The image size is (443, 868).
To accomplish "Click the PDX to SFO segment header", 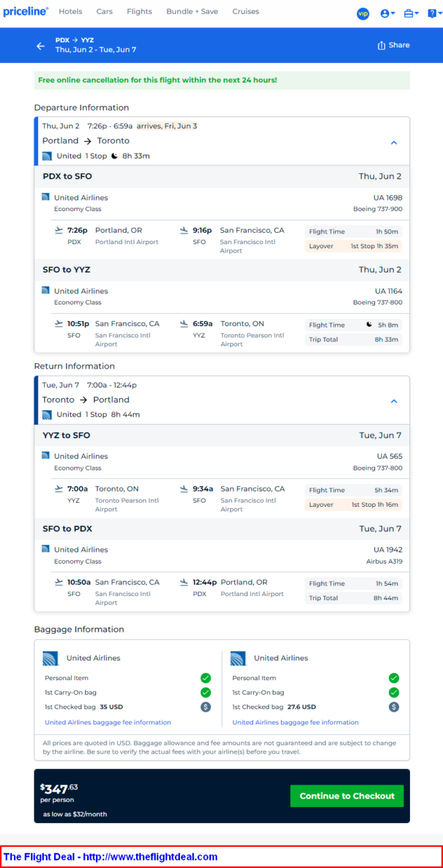I will (x=222, y=177).
